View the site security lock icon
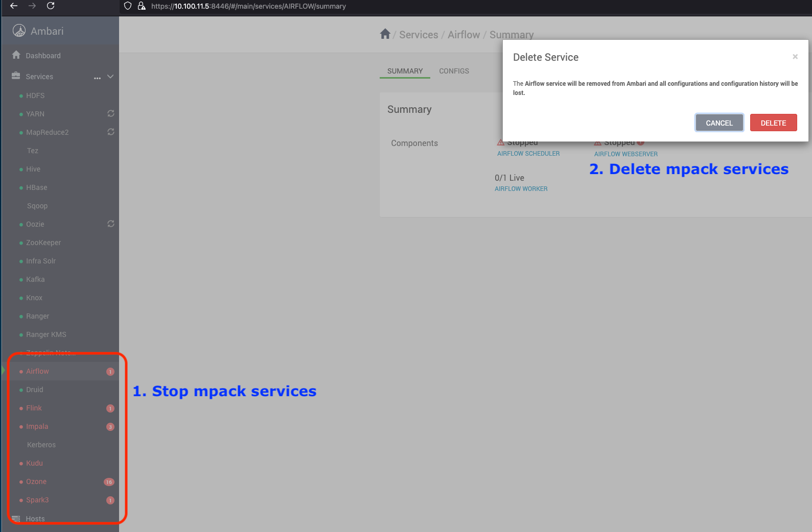812x532 pixels. [142, 6]
